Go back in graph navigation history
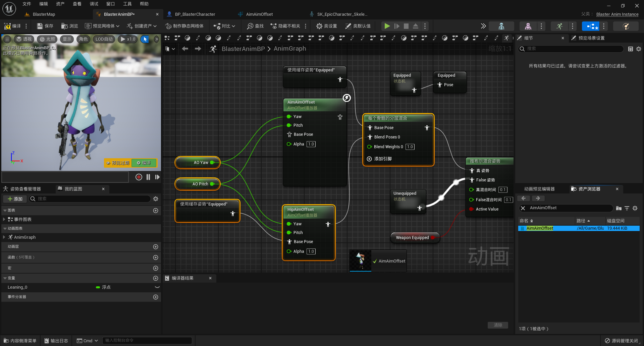The width and height of the screenshot is (644, 346). (185, 49)
